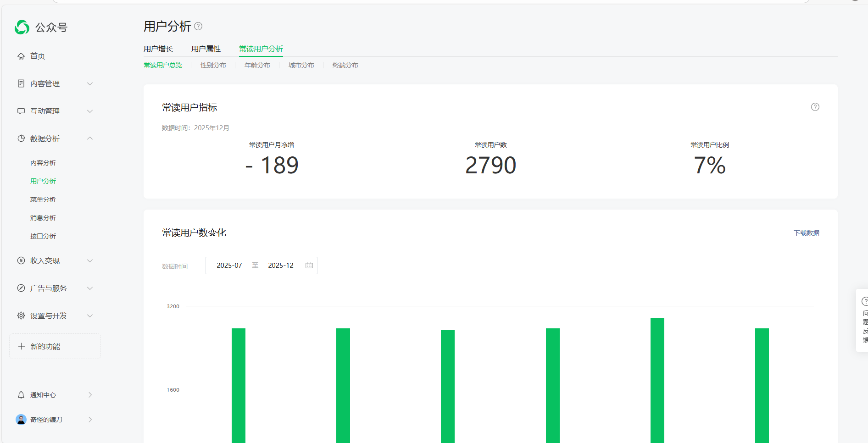Select the 城市分布 sub-tab

301,65
